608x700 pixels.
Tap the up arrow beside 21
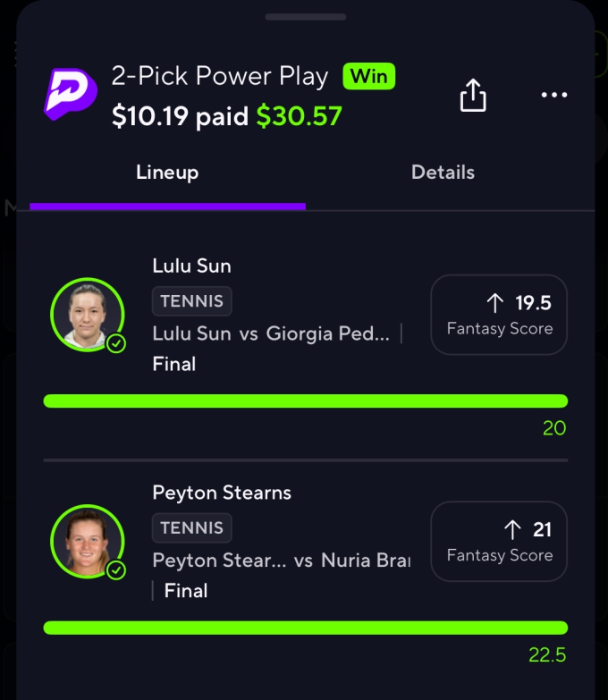[x=512, y=530]
